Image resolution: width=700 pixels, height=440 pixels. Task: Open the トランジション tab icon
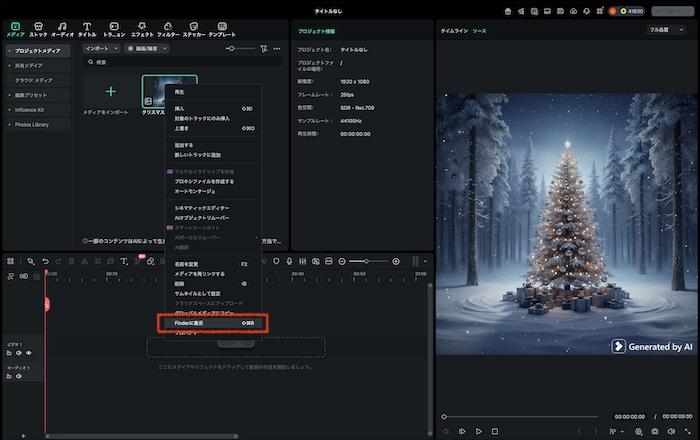114,26
